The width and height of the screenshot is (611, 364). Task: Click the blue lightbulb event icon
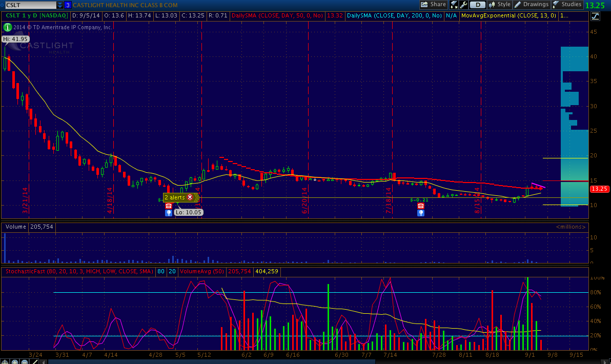[x=168, y=212]
